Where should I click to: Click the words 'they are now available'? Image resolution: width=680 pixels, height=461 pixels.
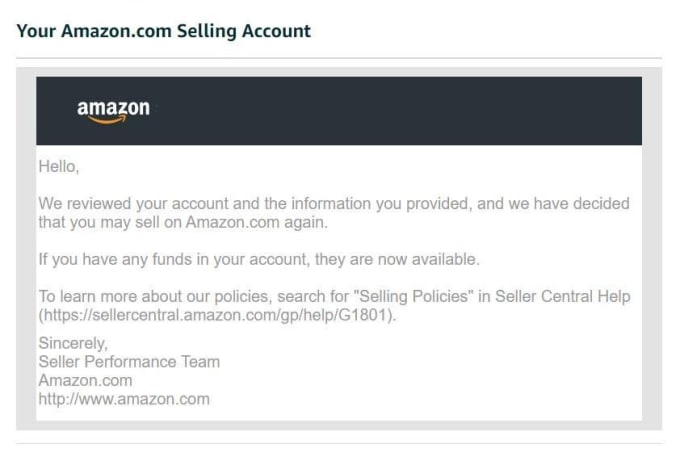[396, 259]
